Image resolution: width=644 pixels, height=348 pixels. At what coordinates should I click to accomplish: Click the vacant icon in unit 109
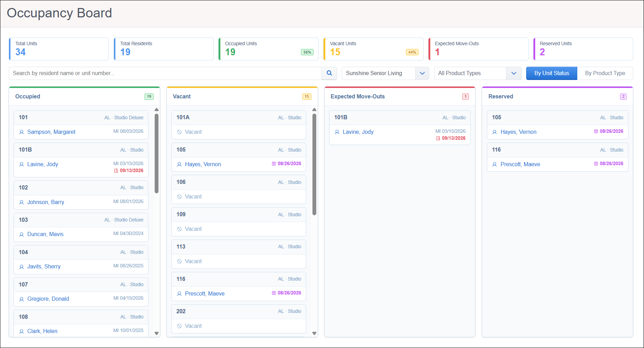click(179, 229)
